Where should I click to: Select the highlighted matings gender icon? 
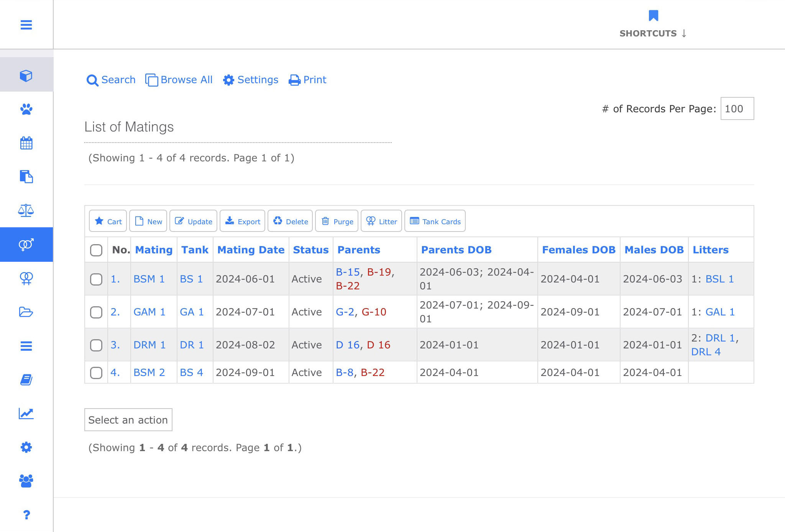click(26, 244)
